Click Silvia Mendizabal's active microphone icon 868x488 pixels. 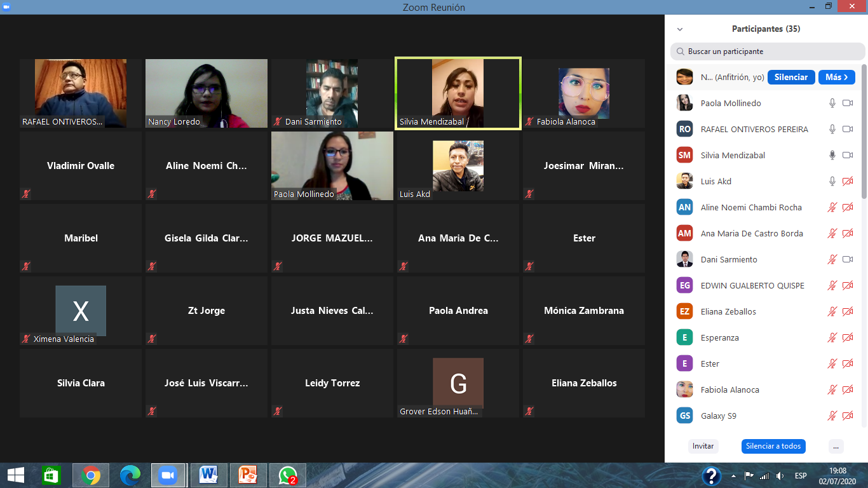point(832,155)
